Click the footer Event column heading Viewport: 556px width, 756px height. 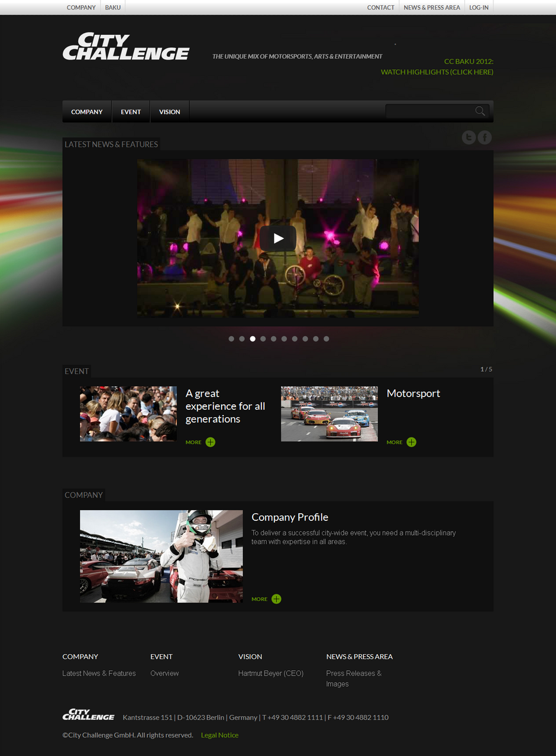pos(161,657)
